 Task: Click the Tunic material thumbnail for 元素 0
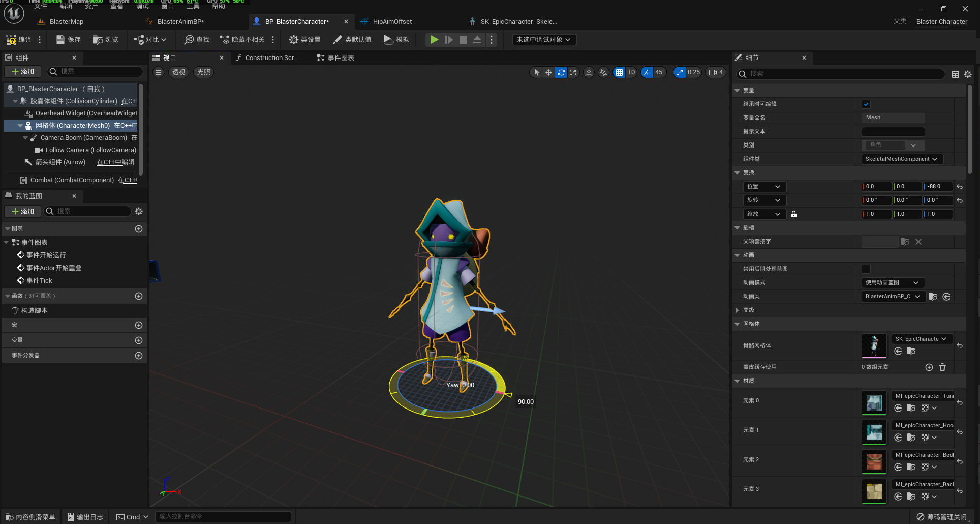(x=874, y=403)
